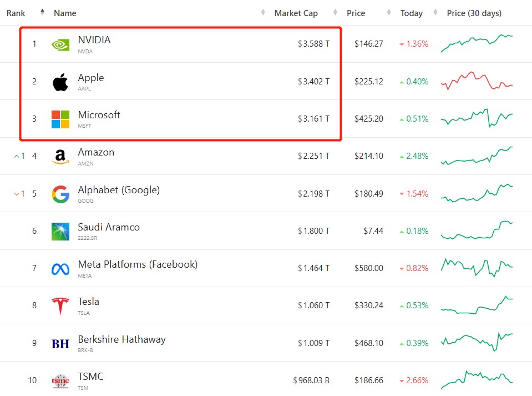The image size is (532, 396).
Task: Click the Google logo icon
Action: point(60,194)
